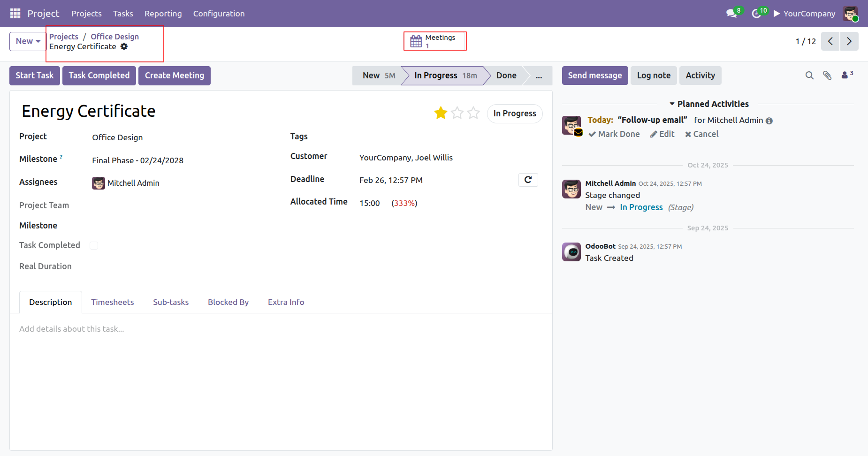Switch to the Timesheets tab
The image size is (868, 456).
click(x=112, y=302)
